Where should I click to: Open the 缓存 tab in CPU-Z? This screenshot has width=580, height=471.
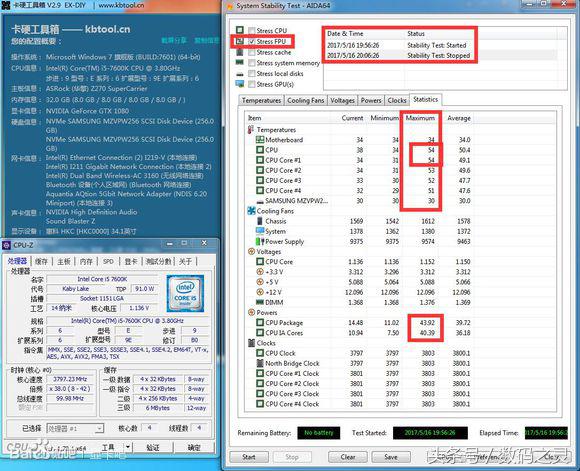click(41, 261)
